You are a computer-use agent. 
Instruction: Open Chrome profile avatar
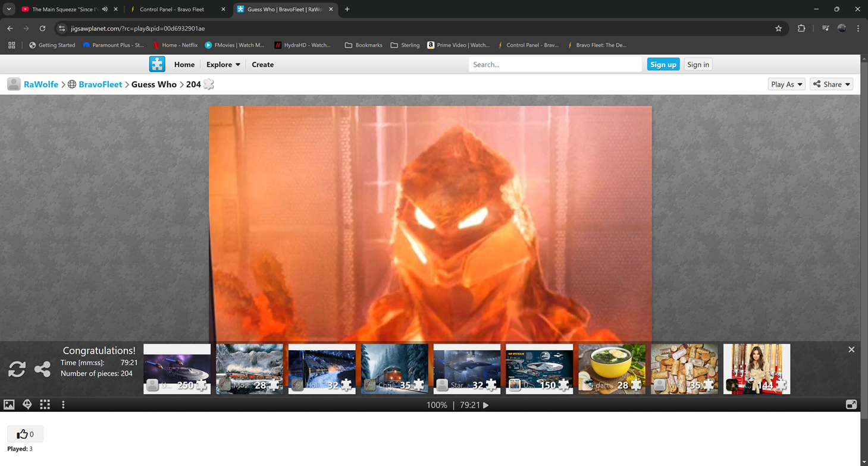click(842, 29)
